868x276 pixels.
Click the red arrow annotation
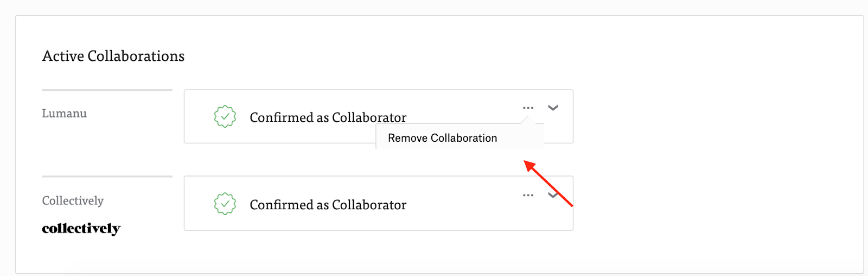pos(548,183)
